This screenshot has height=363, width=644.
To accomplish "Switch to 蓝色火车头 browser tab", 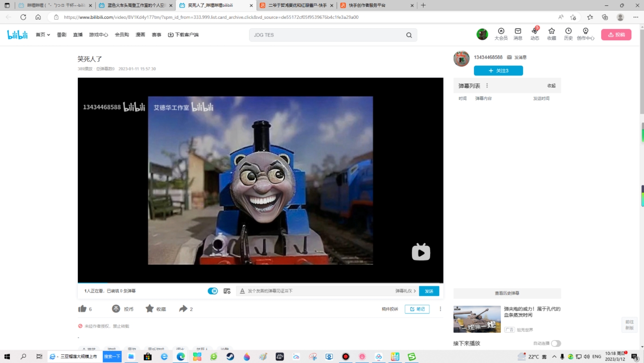I will coord(136,5).
